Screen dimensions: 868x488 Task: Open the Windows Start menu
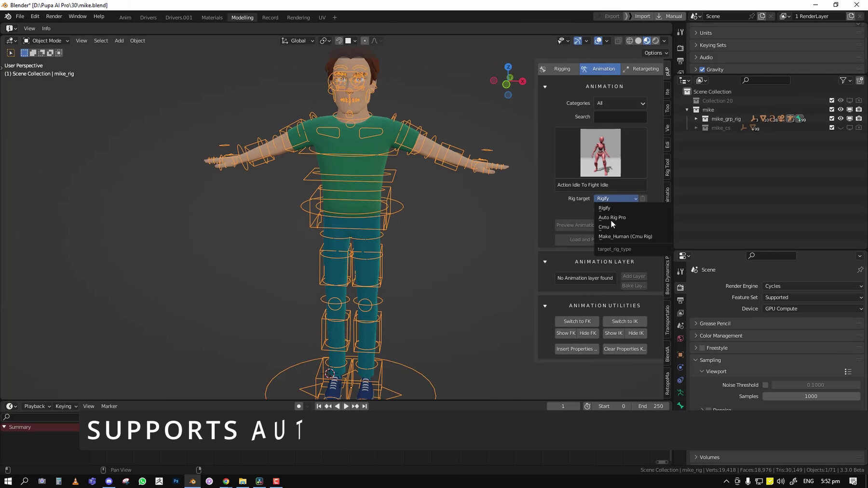coord(8,481)
